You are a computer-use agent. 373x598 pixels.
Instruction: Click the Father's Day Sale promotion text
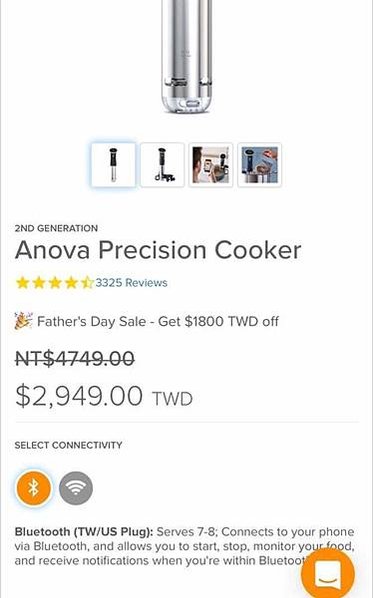[158, 321]
